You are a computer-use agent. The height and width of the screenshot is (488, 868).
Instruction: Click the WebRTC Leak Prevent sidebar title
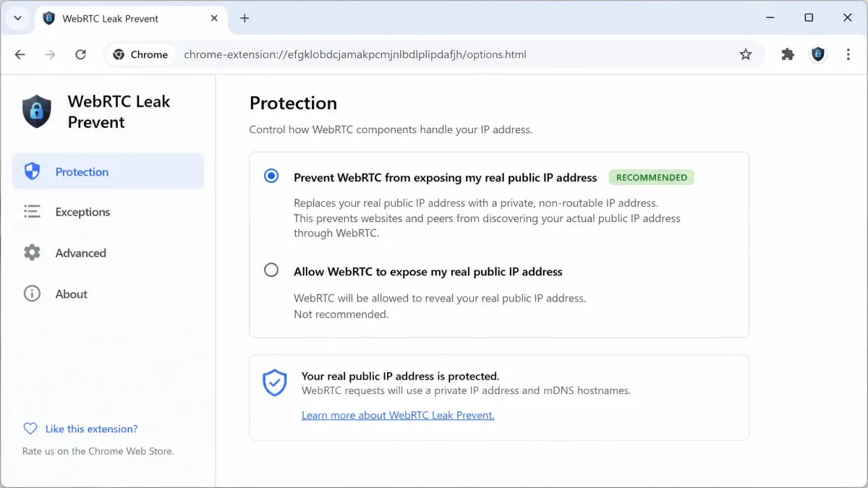[119, 111]
